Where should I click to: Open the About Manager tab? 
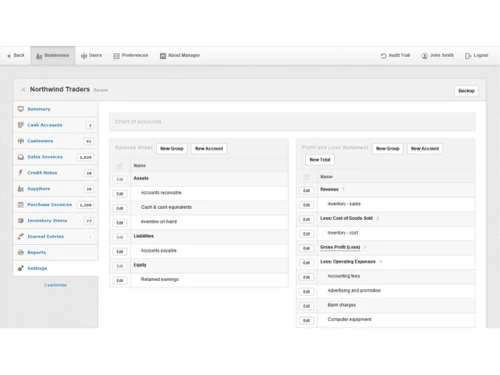180,55
